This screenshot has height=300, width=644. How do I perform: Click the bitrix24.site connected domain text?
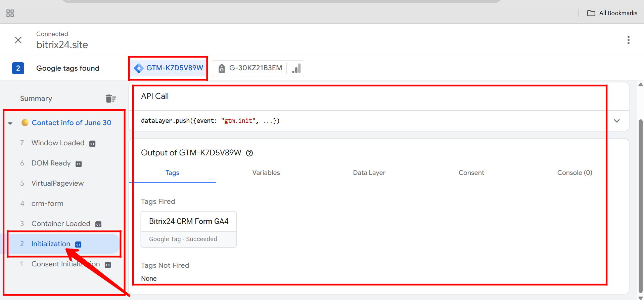(x=62, y=45)
